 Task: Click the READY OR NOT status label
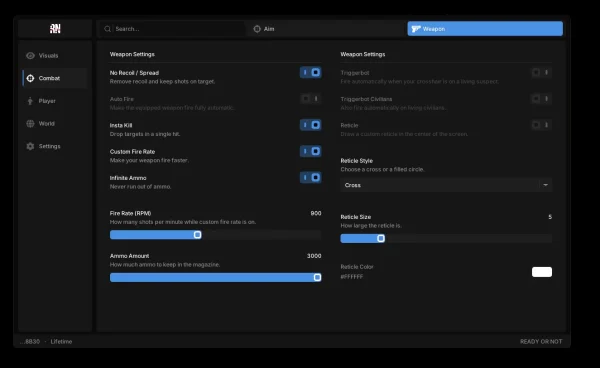pyautogui.click(x=541, y=342)
